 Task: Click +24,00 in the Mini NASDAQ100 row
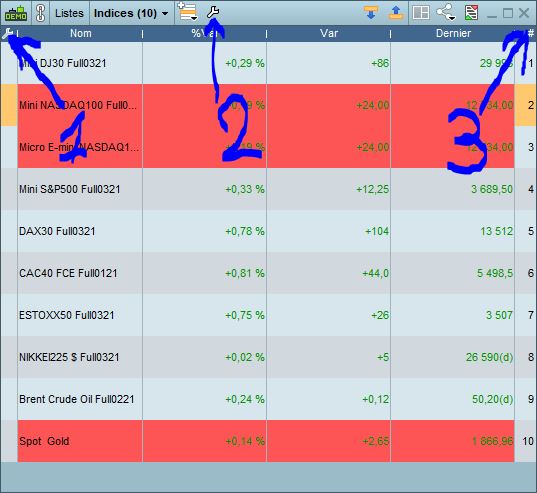coord(373,105)
